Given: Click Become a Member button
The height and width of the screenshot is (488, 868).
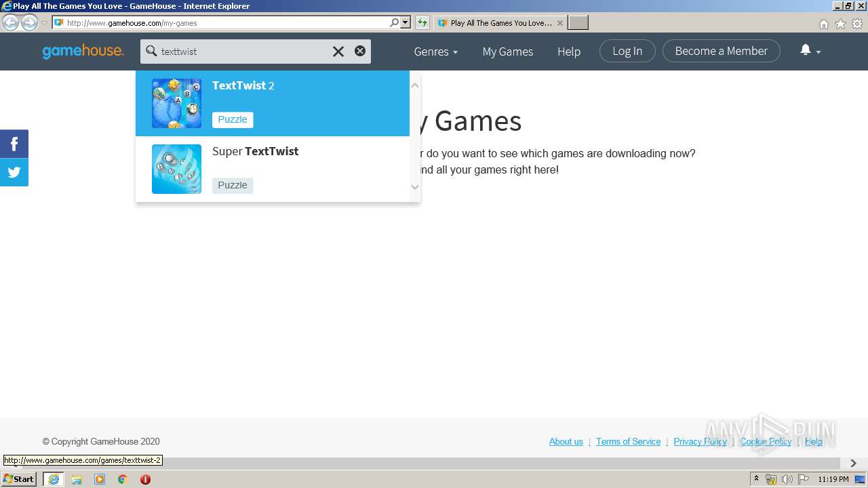Looking at the screenshot, I should coord(722,51).
